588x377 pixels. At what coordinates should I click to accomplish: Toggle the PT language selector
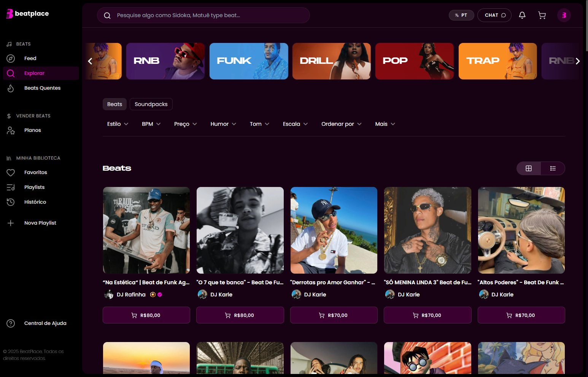click(461, 15)
